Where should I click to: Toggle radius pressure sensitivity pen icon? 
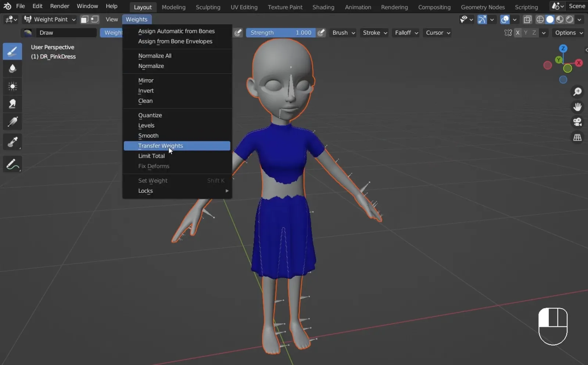(x=238, y=33)
